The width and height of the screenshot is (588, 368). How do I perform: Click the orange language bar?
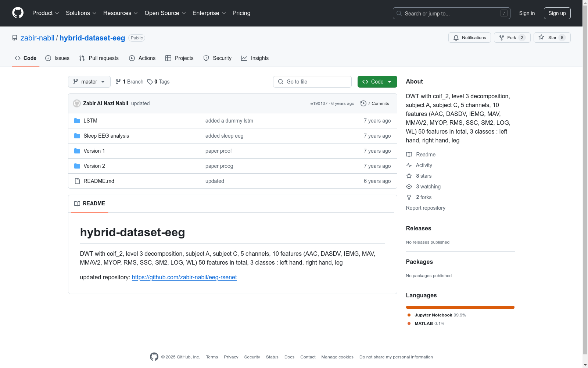click(460, 307)
